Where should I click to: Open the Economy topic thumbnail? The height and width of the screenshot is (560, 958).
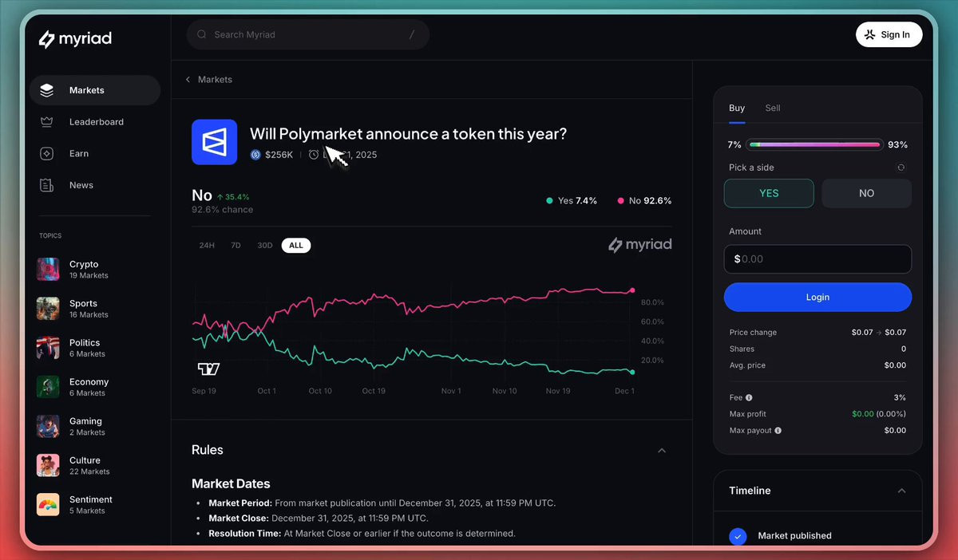point(48,386)
